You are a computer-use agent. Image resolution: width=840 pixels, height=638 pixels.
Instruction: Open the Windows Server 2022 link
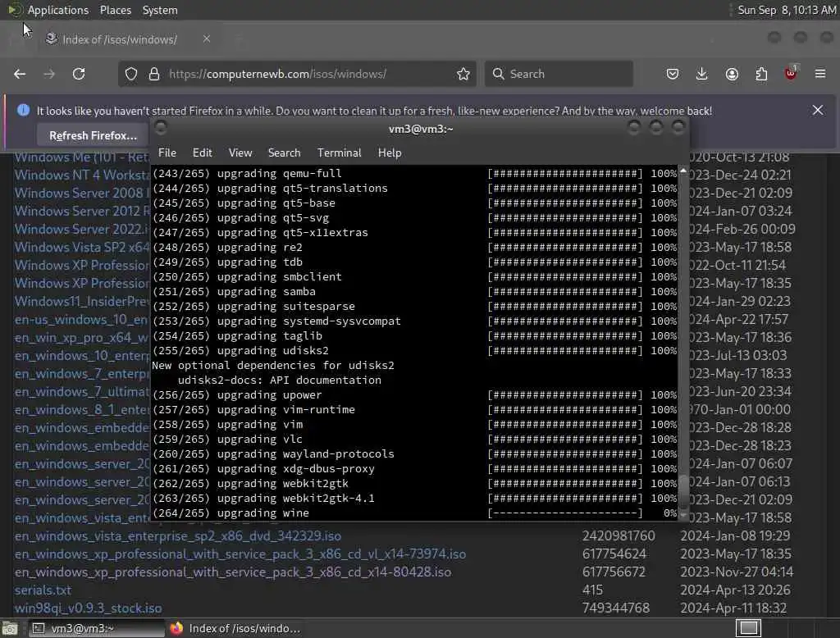click(81, 229)
